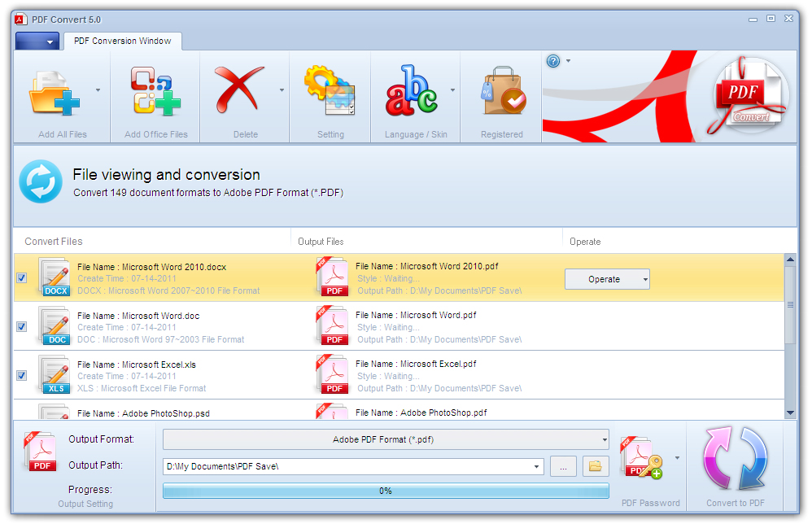Click the 0% progress bar
The height and width of the screenshot is (524, 812).
click(386, 491)
